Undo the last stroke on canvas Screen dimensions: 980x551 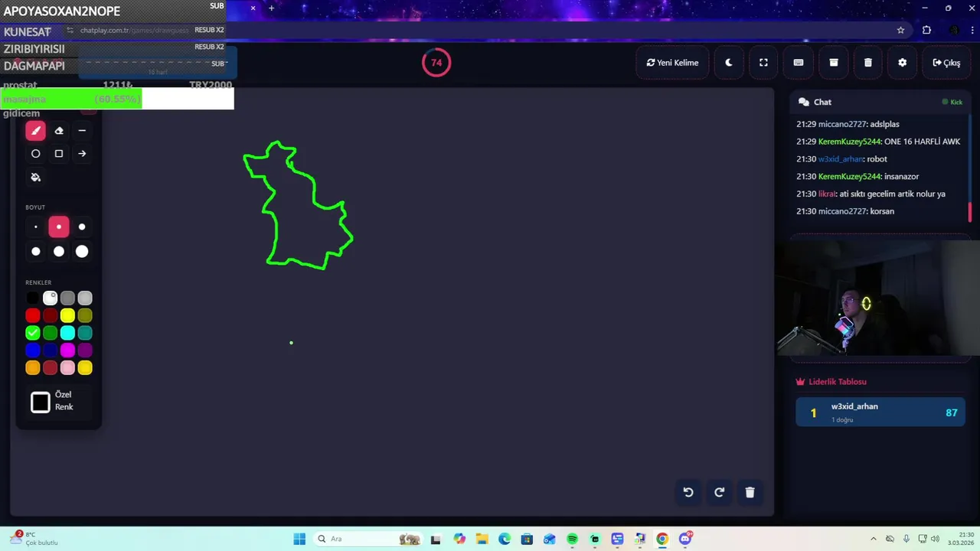point(688,492)
